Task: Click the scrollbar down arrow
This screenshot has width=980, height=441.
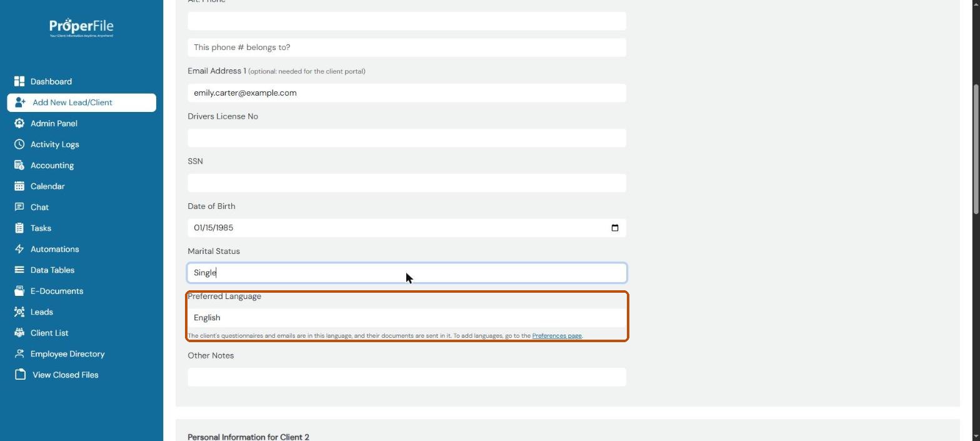Action: pos(976,436)
